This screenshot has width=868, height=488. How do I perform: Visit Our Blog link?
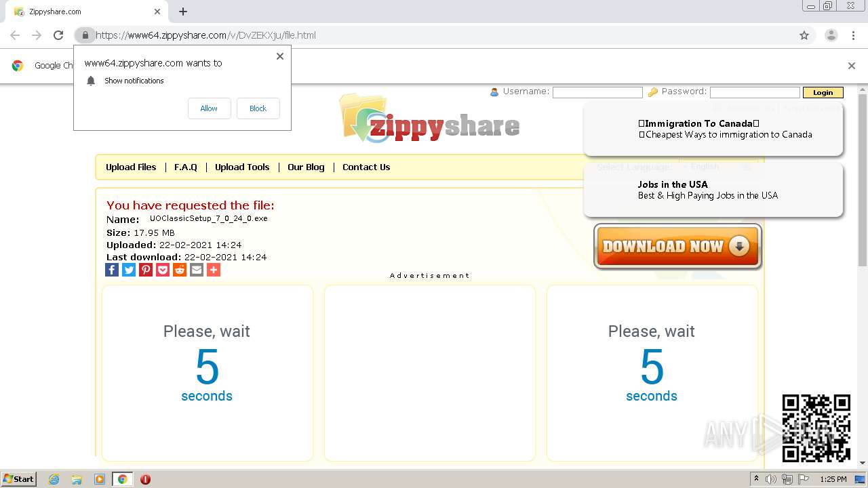306,167
